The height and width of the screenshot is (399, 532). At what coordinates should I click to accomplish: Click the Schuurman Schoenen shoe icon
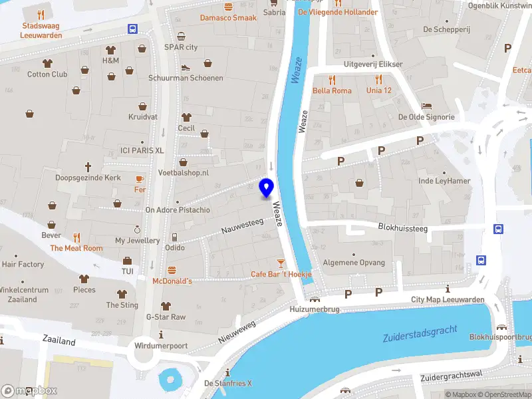pyautogui.click(x=186, y=68)
